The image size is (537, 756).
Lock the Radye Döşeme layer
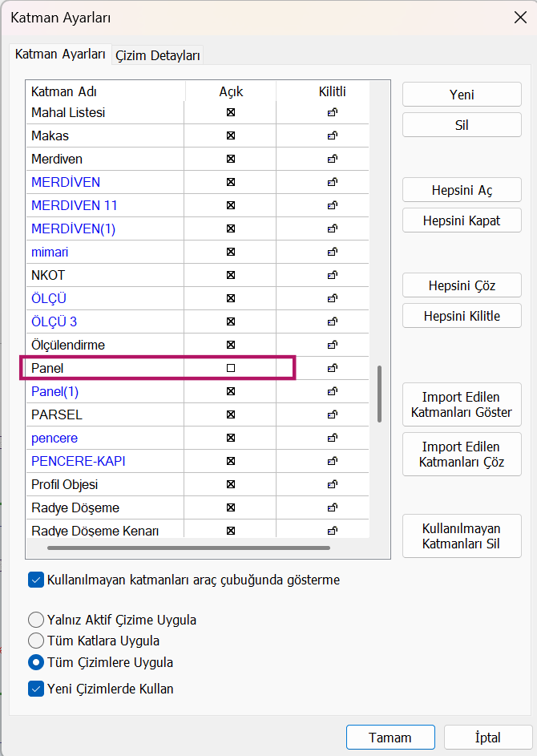pyautogui.click(x=332, y=507)
